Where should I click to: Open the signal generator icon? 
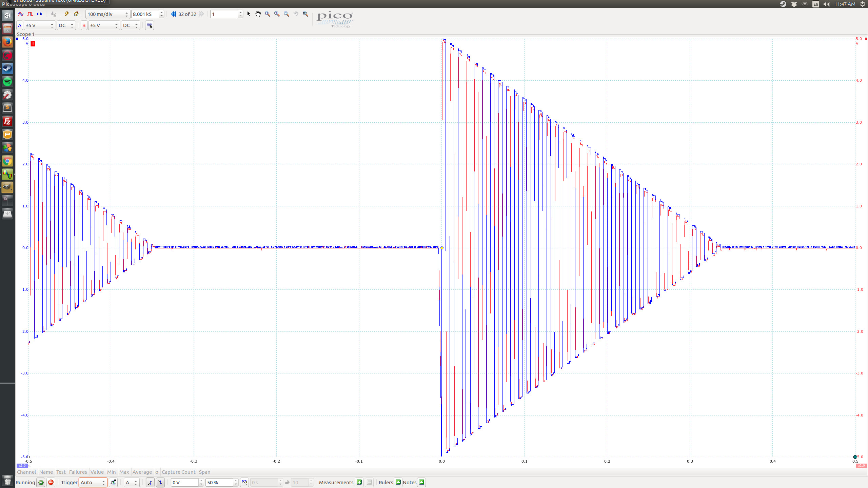coord(53,14)
